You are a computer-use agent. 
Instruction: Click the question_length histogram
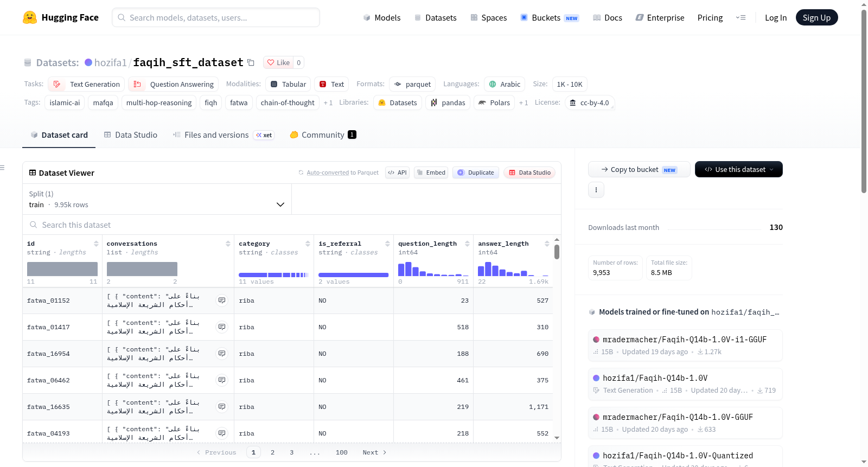433,269
